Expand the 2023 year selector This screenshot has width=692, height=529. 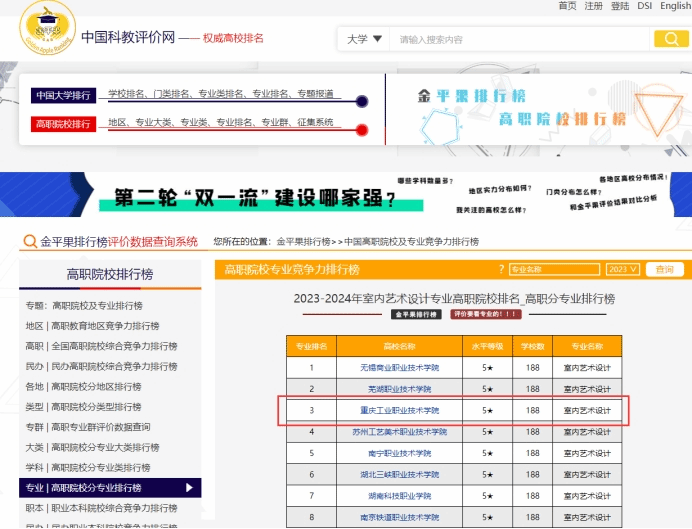point(622,270)
